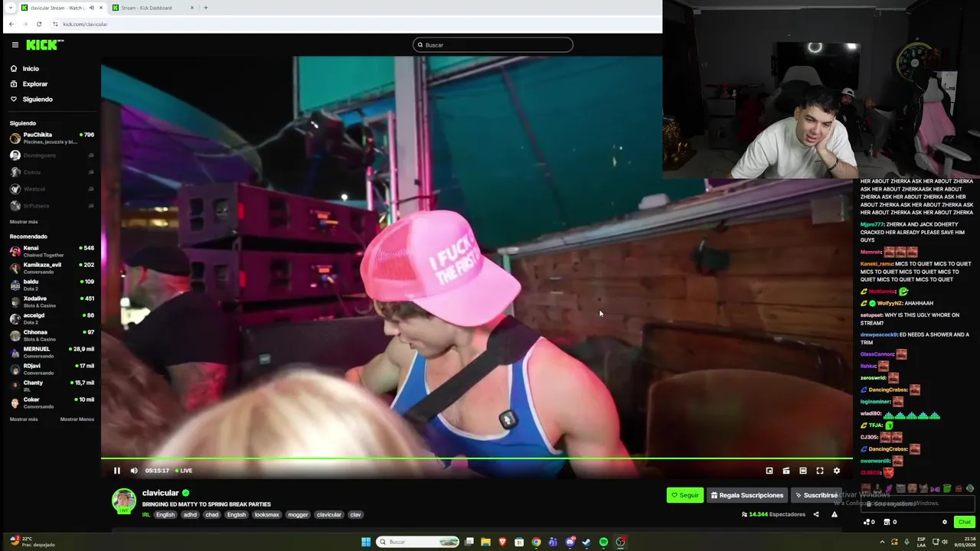Viewport: 980px width, 551px height.
Task: Send message with green Chat button
Action: [x=964, y=522]
